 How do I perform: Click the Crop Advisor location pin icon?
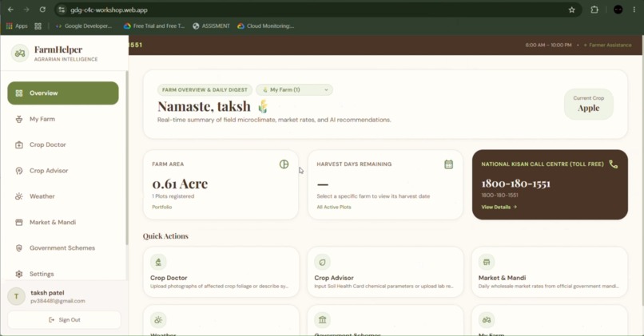pos(19,171)
